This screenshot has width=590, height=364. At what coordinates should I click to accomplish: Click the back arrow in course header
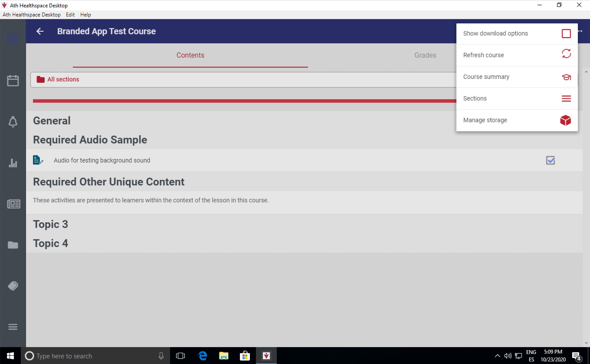[40, 31]
